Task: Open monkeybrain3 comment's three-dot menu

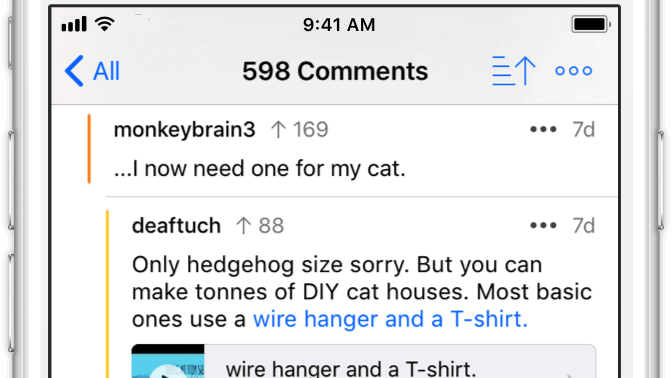Action: (543, 129)
